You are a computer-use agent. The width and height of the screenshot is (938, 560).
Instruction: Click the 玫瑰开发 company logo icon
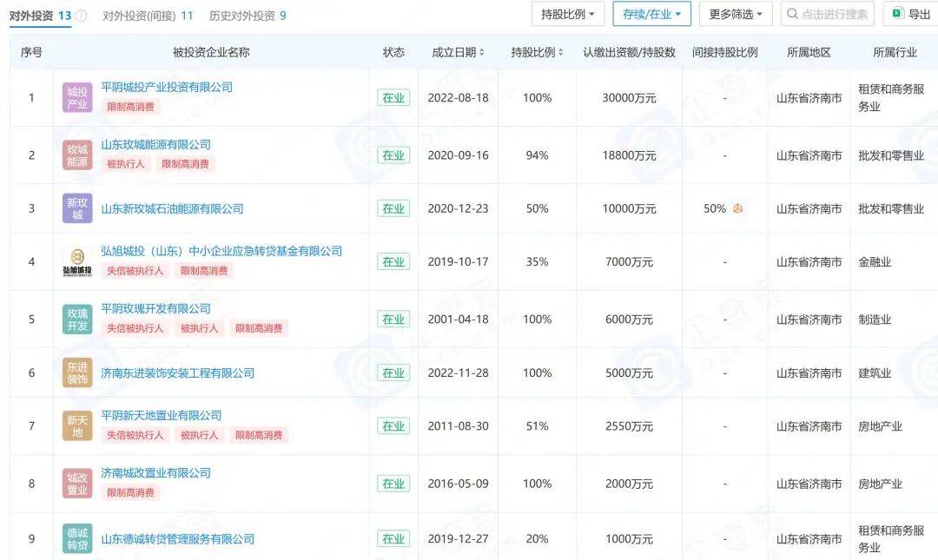[x=77, y=319]
